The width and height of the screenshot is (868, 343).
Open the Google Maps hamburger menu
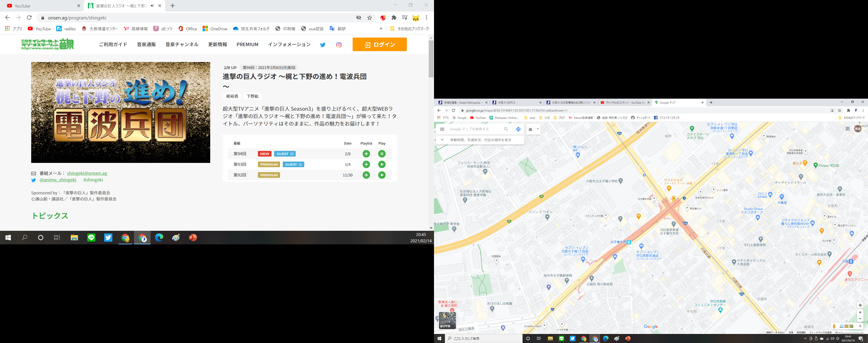pyautogui.click(x=442, y=129)
